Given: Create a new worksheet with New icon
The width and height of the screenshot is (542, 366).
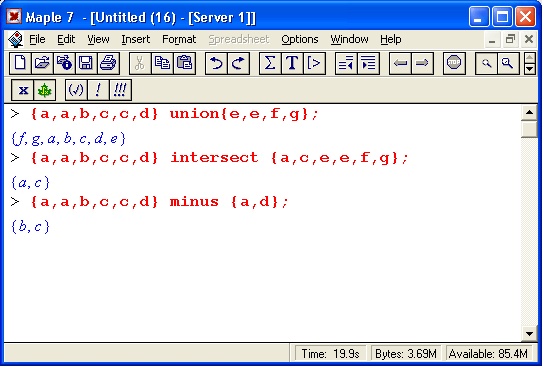Looking at the screenshot, I should [20, 63].
